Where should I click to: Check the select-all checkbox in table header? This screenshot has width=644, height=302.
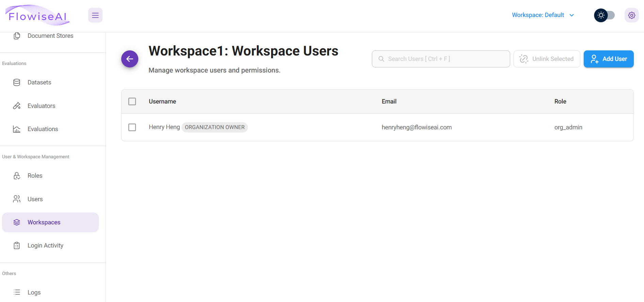(x=132, y=101)
